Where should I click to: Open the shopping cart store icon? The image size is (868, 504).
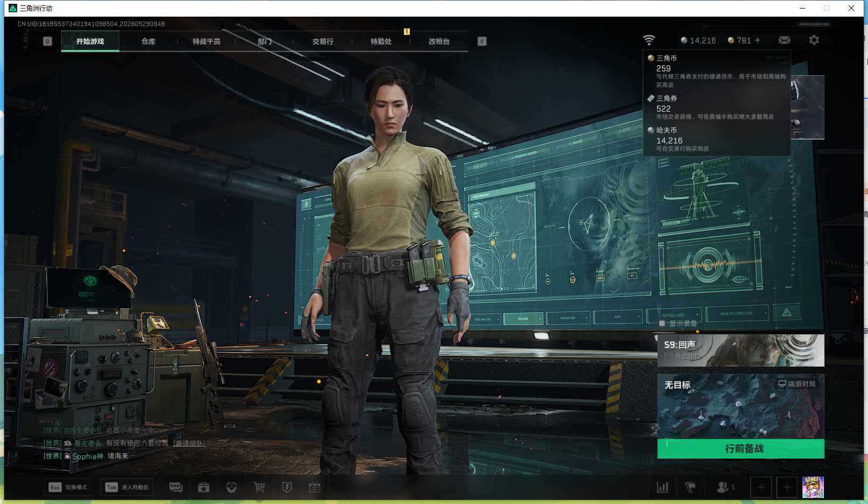[x=259, y=487]
